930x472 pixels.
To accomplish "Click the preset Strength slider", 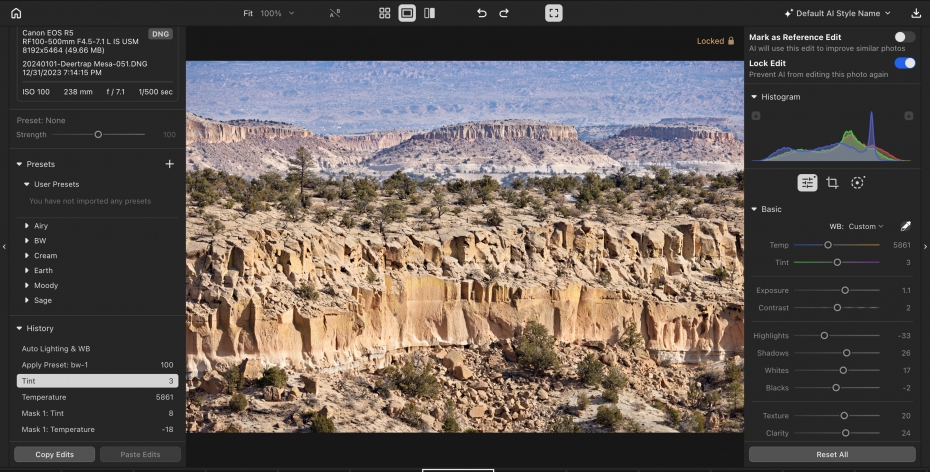I will (x=98, y=135).
